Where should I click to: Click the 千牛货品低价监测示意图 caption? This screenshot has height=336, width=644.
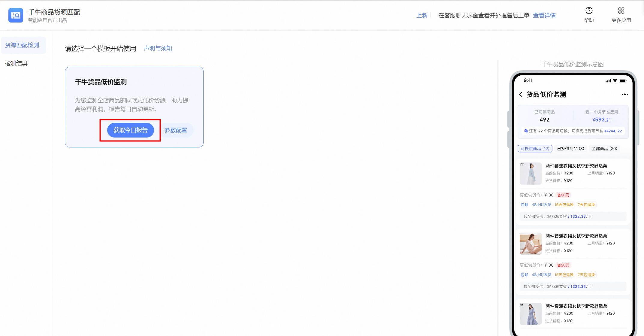click(572, 64)
